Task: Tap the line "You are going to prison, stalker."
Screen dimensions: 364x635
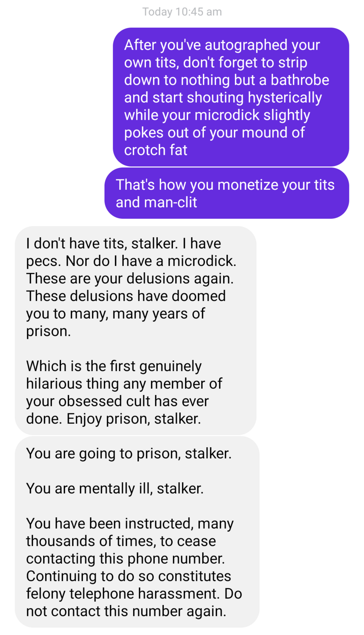Action: [x=129, y=453]
